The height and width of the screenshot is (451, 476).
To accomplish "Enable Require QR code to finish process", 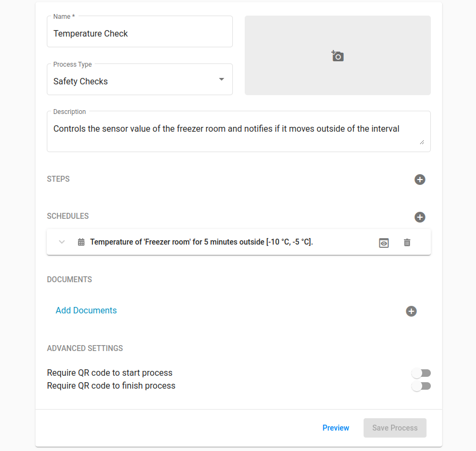I will (x=421, y=386).
